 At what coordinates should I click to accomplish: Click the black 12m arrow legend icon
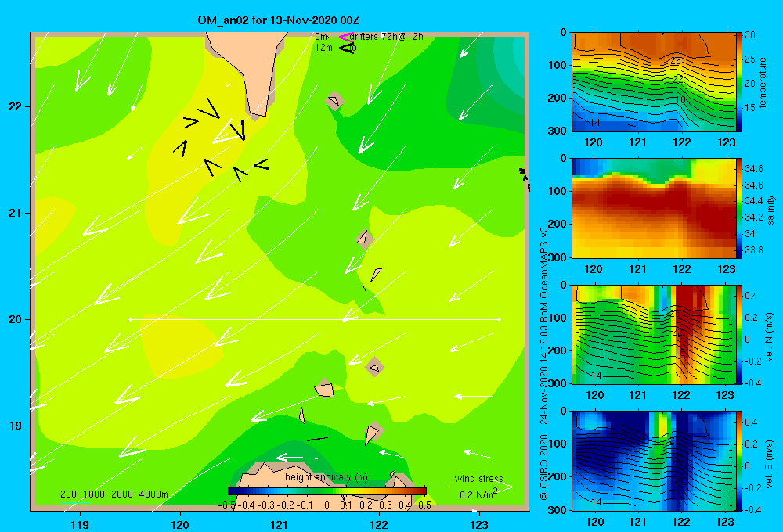click(345, 48)
